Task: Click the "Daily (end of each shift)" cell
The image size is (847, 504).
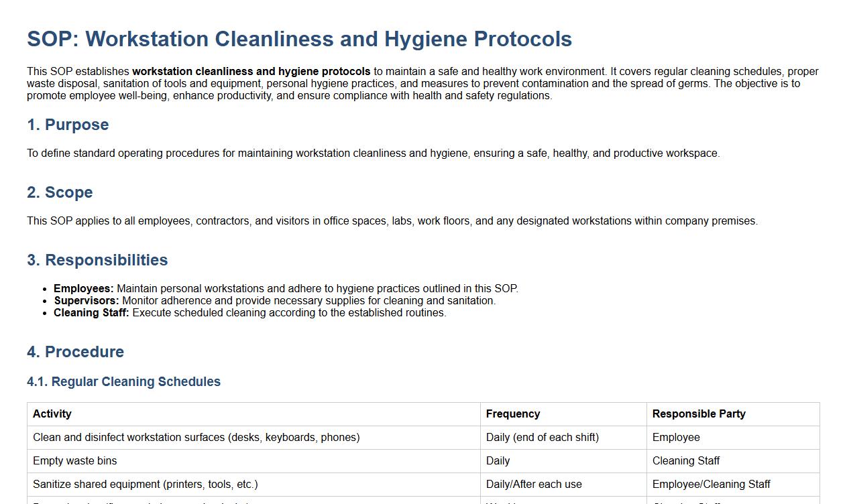Action: point(542,438)
